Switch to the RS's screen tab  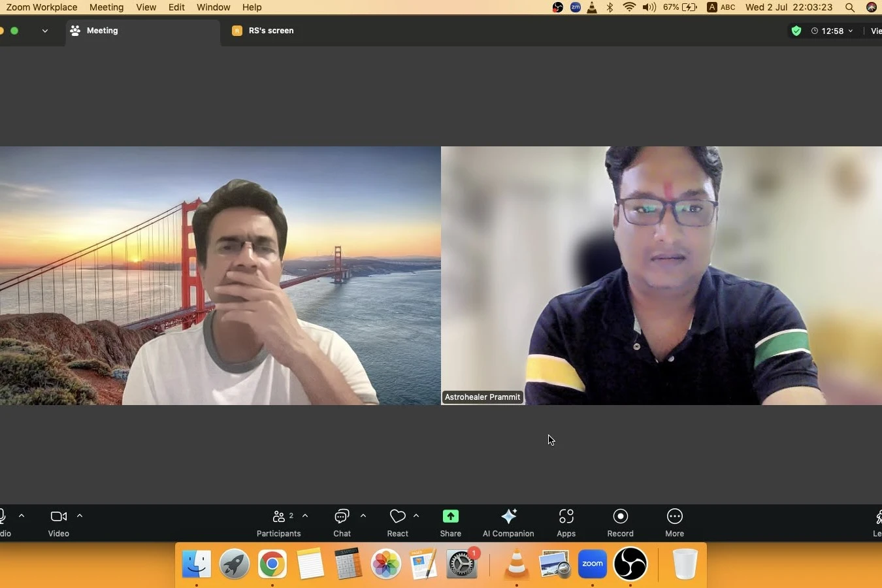[x=263, y=31]
